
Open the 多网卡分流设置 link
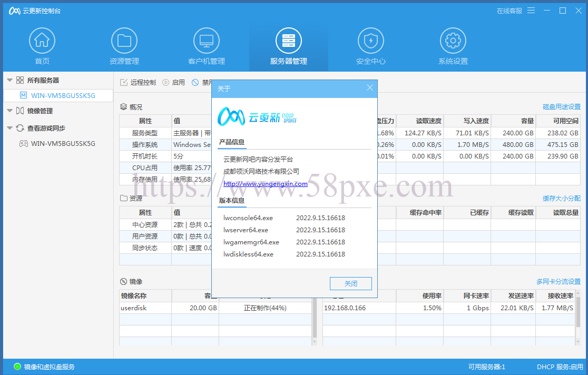click(558, 282)
